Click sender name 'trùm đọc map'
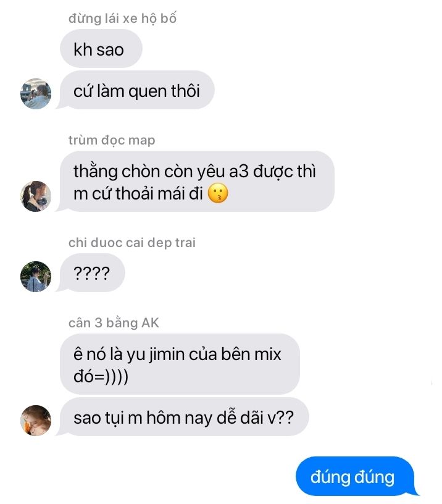Screen dimensions: 442x504 112,140
